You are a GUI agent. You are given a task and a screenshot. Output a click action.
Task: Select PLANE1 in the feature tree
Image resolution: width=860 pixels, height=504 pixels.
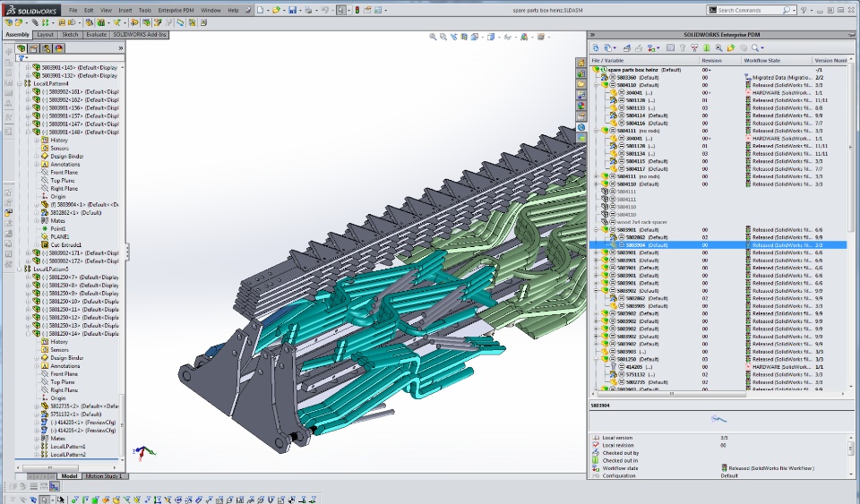coord(59,236)
